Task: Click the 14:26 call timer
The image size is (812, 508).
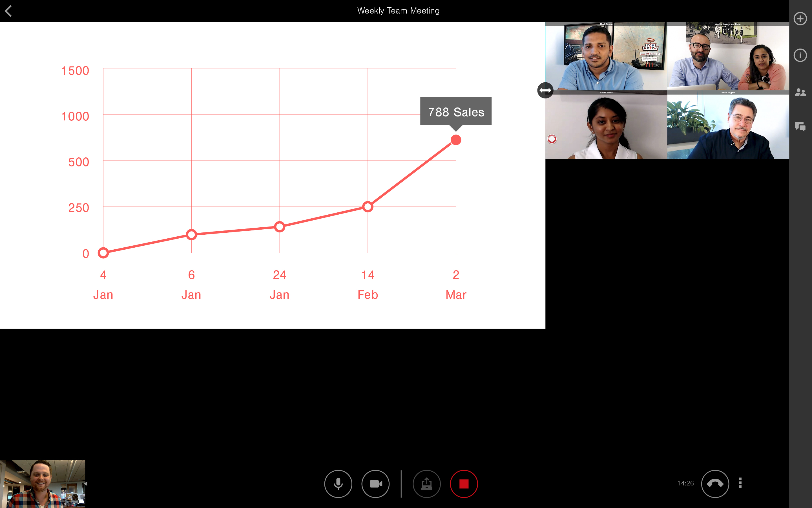Action: [x=685, y=483]
